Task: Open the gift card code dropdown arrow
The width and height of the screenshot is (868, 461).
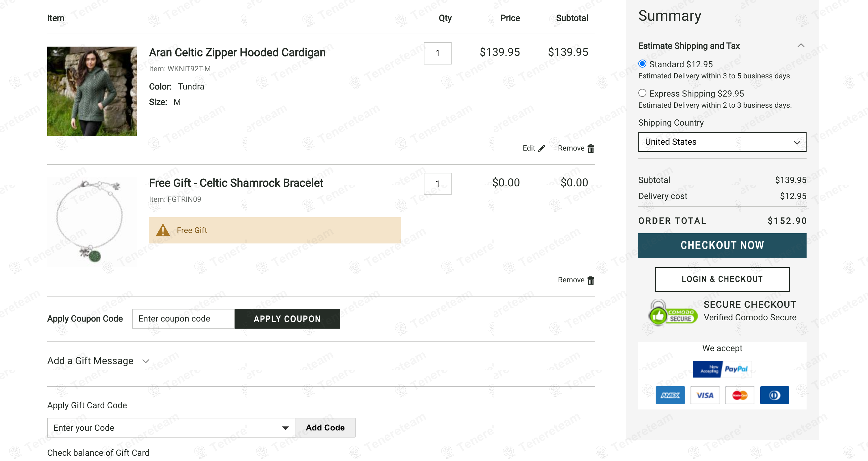Action: [285, 428]
